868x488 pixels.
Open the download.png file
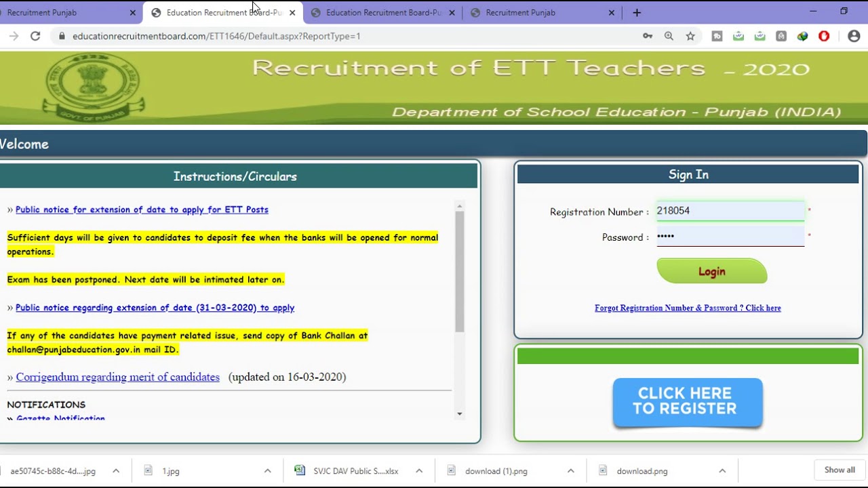tap(642, 471)
